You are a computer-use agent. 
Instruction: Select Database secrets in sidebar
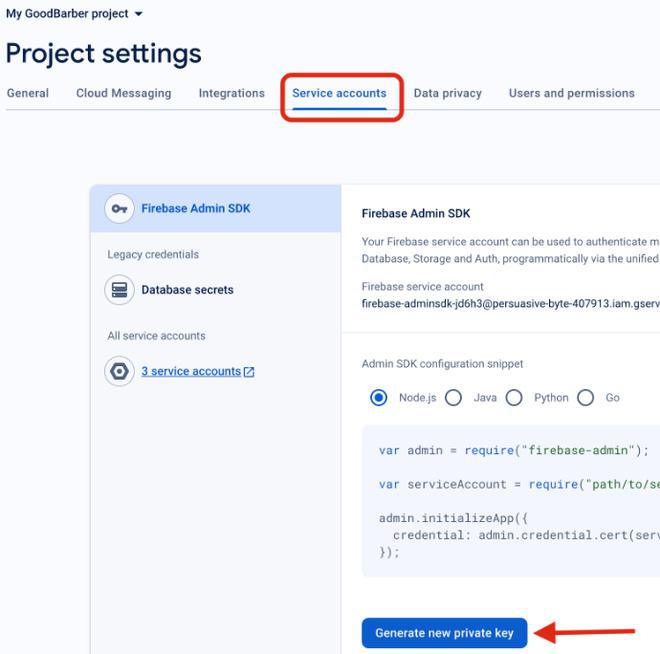pyautogui.click(x=187, y=290)
